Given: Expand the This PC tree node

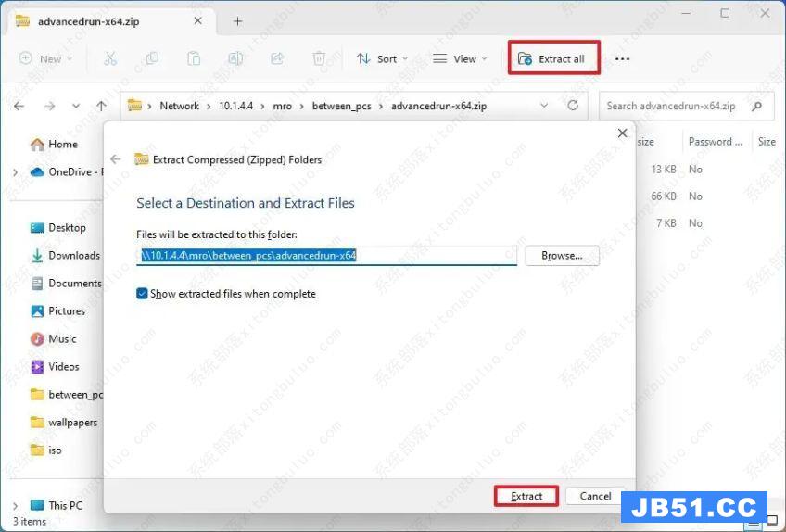Looking at the screenshot, I should (15, 505).
